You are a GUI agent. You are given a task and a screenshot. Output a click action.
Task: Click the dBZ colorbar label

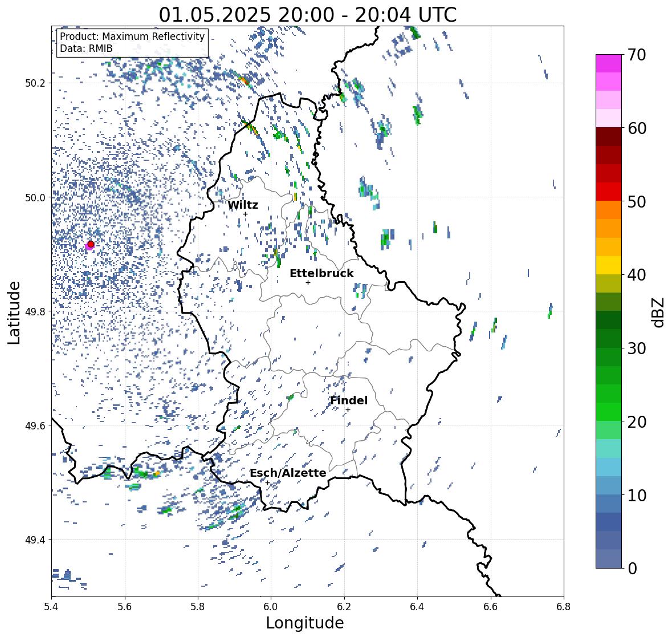[659, 312]
